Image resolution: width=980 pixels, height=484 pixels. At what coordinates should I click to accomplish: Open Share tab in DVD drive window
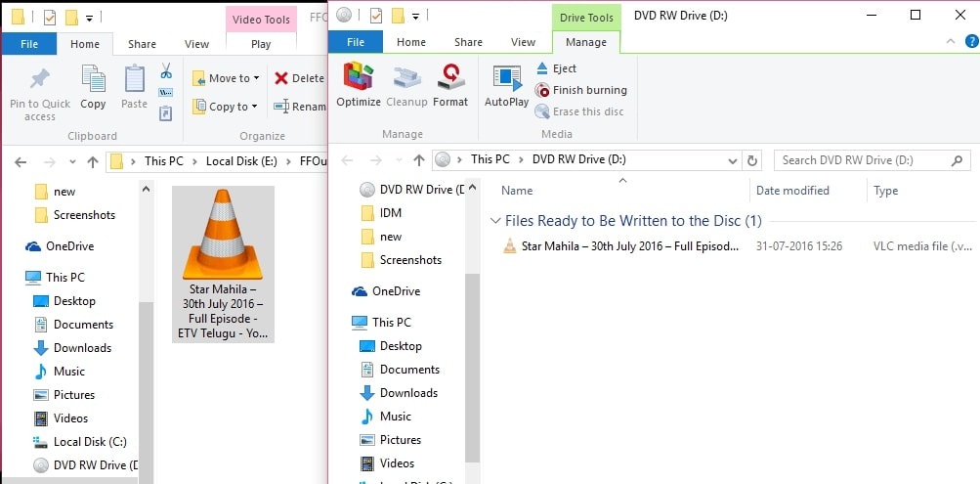pos(468,42)
